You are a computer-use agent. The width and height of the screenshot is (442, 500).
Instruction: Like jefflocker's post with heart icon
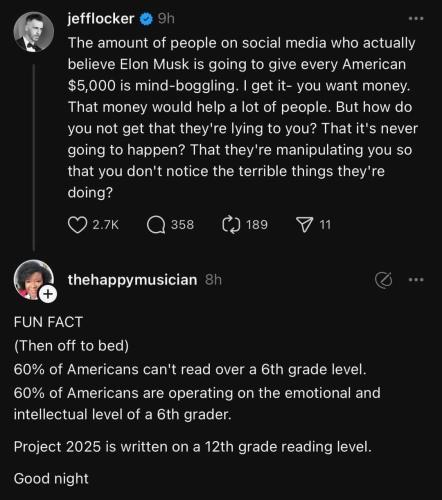(77, 225)
